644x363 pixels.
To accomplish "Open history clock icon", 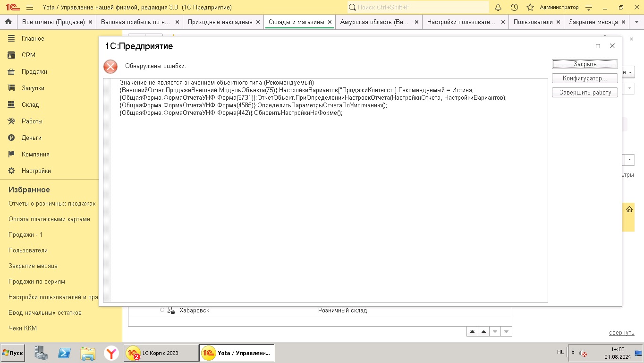I will tap(514, 8).
